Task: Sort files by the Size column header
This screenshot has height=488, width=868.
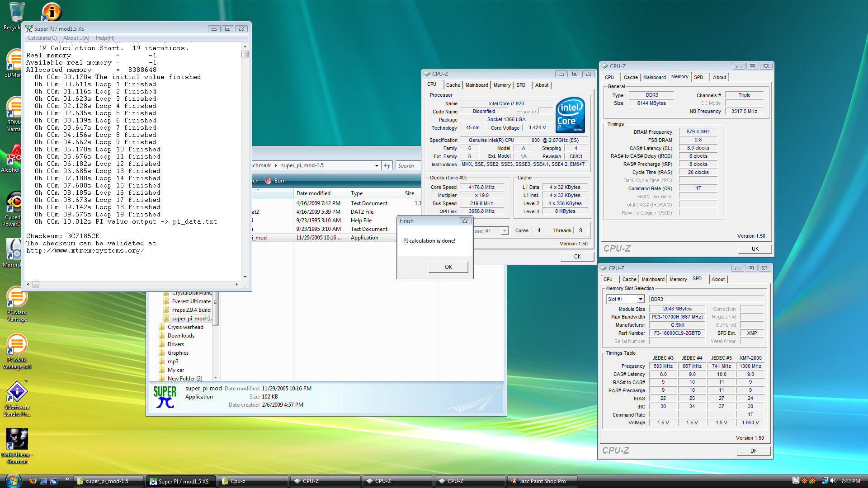Action: (411, 193)
